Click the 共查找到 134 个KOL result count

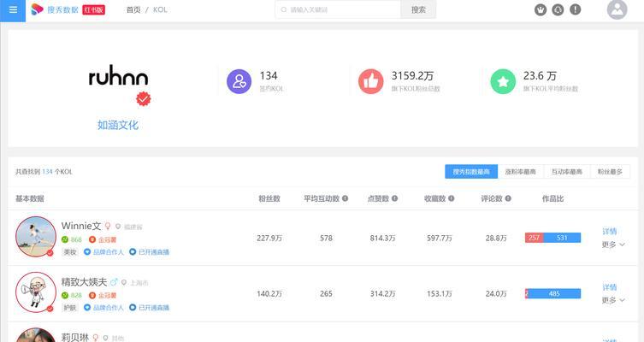[44, 172]
